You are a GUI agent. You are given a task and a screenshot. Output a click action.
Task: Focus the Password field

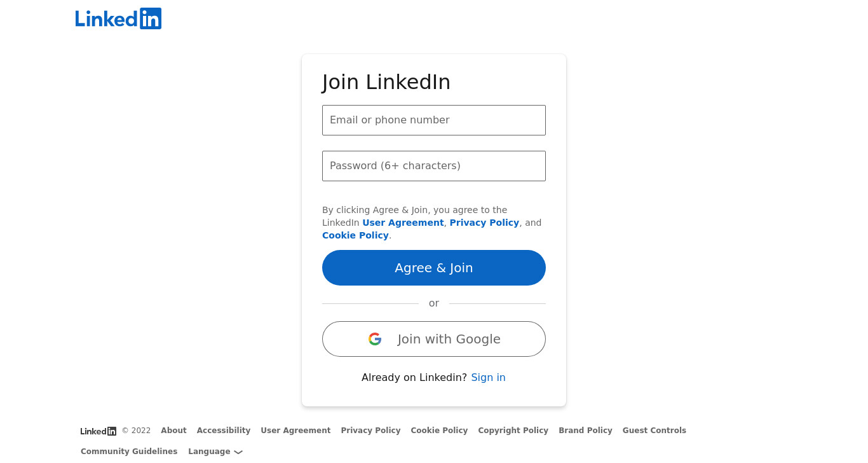point(434,166)
